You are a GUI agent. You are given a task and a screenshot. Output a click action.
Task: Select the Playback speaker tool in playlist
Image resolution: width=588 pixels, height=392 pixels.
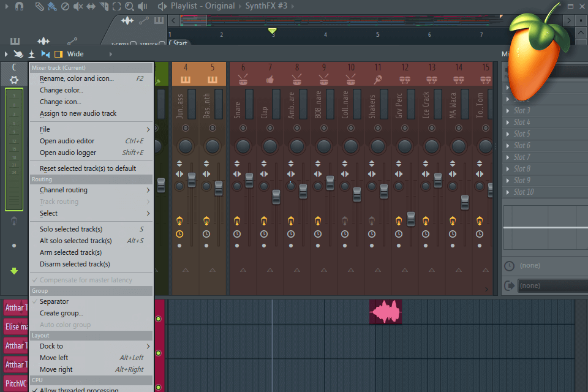pos(143,6)
